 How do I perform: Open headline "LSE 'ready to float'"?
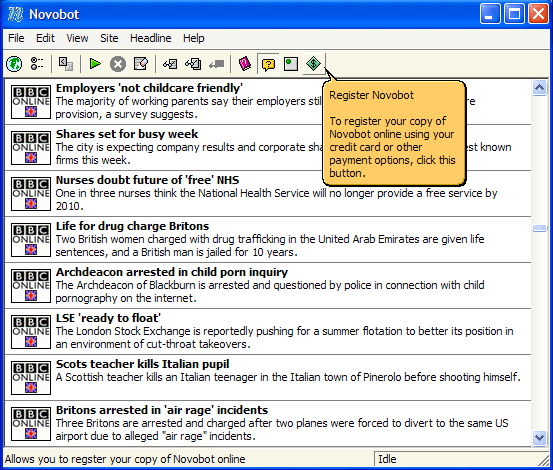click(x=108, y=318)
